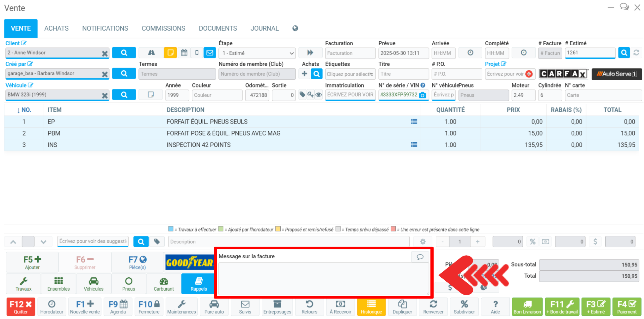The width and height of the screenshot is (644, 319).
Task: Click into the Message sur la facture textbox
Action: pos(323,278)
